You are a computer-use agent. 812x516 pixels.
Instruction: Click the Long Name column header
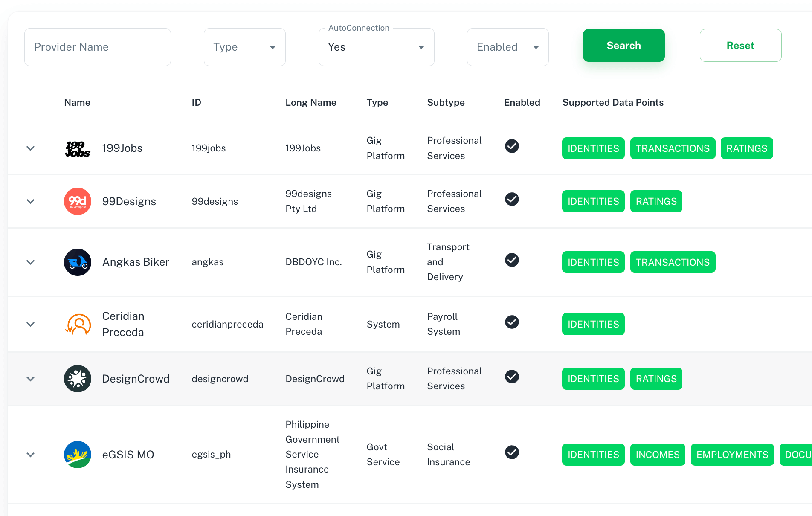tap(311, 102)
